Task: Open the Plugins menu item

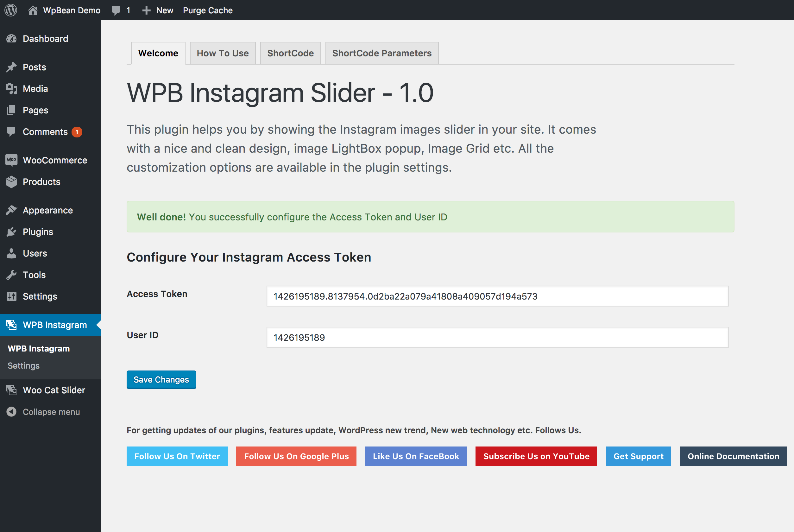Action: coord(51,232)
